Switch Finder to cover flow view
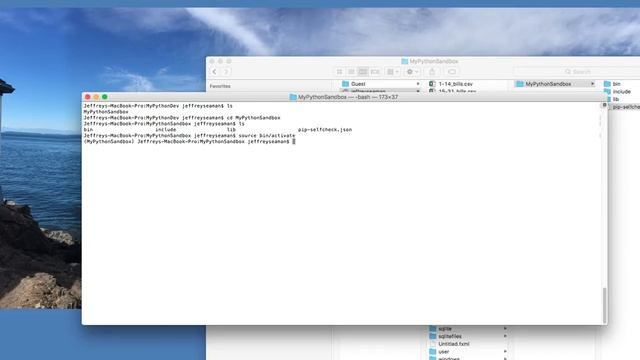This screenshot has width=640, height=360. 375,72
